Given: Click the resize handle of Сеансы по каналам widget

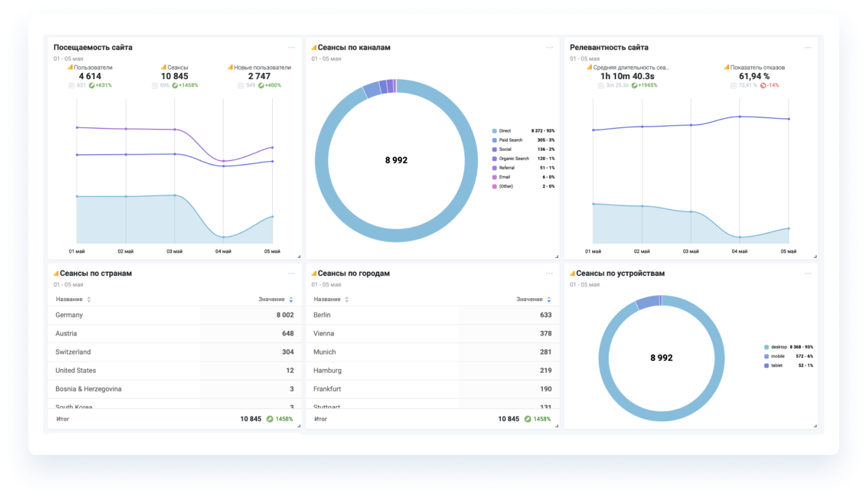Looking at the screenshot, I should click(x=556, y=256).
